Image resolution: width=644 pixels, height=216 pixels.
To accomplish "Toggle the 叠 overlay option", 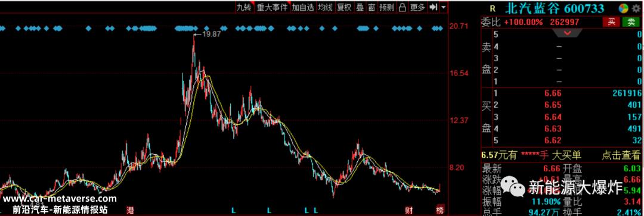I will coord(360,7).
